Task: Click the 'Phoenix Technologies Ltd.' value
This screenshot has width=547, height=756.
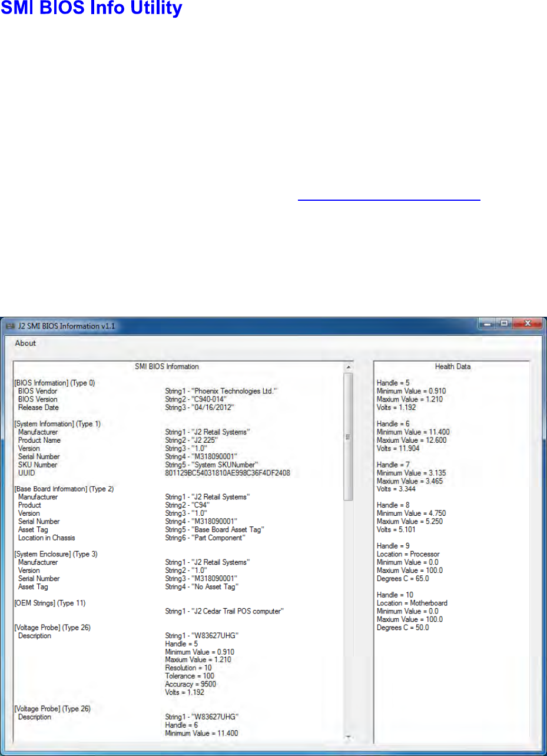Action: point(221,391)
